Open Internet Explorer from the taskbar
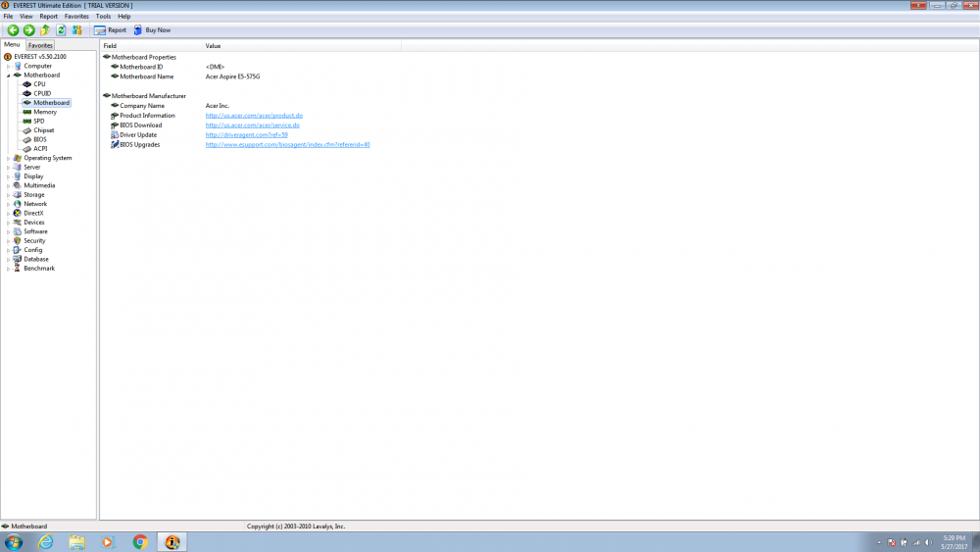Screen dimensions: 980x552 [x=46, y=542]
